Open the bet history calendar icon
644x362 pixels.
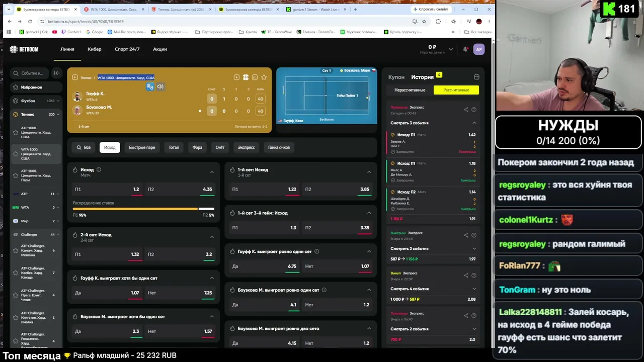coord(476,77)
